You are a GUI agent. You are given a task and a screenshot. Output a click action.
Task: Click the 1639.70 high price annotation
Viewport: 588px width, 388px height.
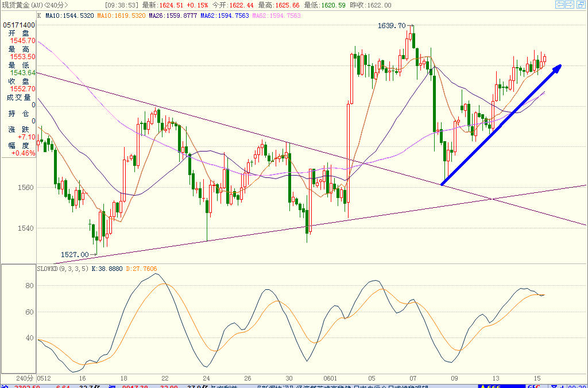click(x=392, y=25)
